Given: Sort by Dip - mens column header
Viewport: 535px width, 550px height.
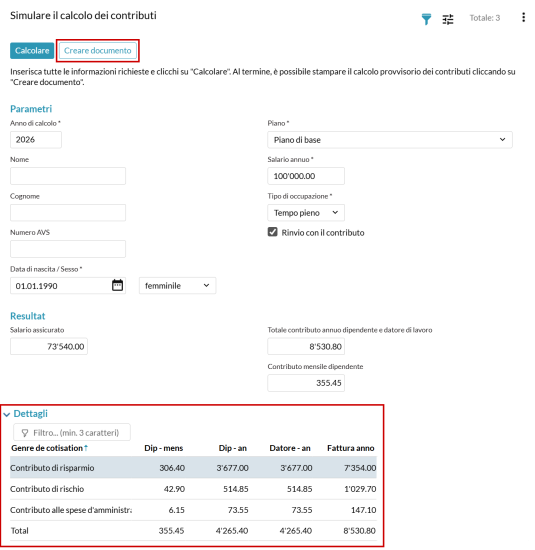Looking at the screenshot, I should pos(163,448).
